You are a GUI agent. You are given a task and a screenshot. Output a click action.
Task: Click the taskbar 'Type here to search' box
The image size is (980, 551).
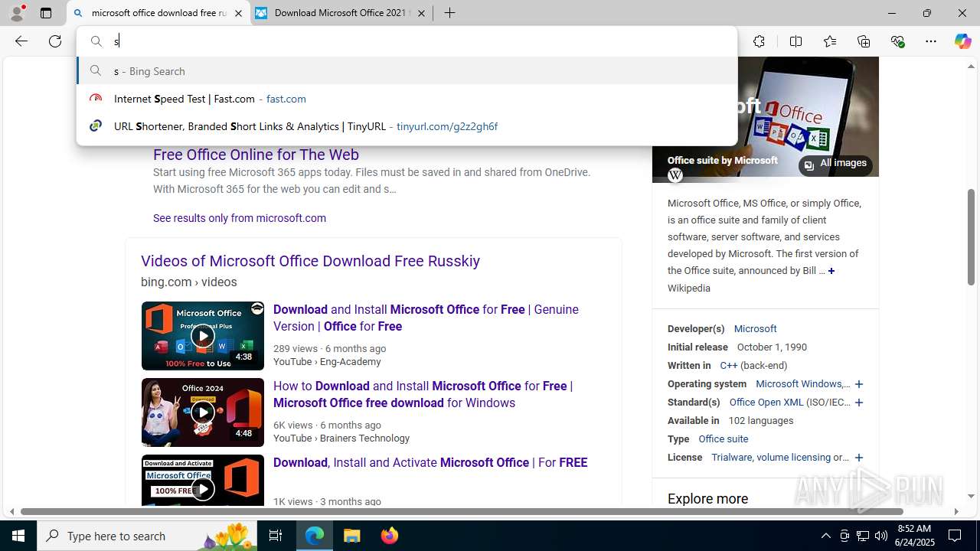(148, 536)
